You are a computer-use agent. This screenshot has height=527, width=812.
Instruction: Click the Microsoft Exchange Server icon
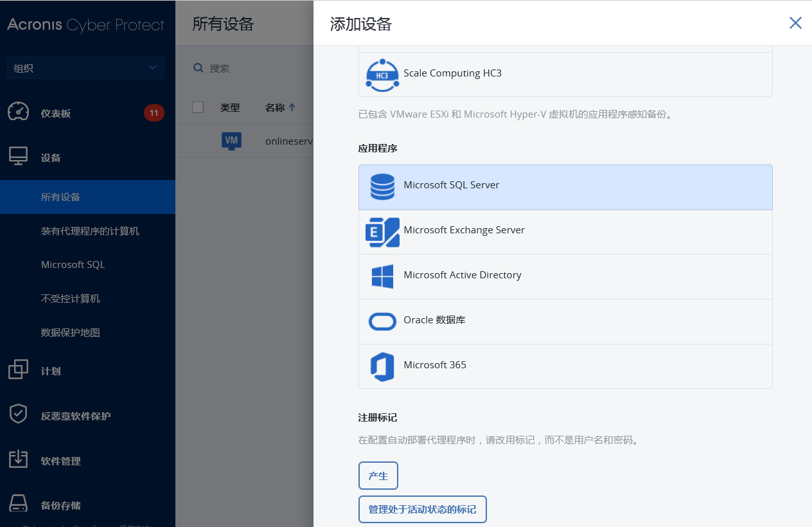tap(382, 232)
